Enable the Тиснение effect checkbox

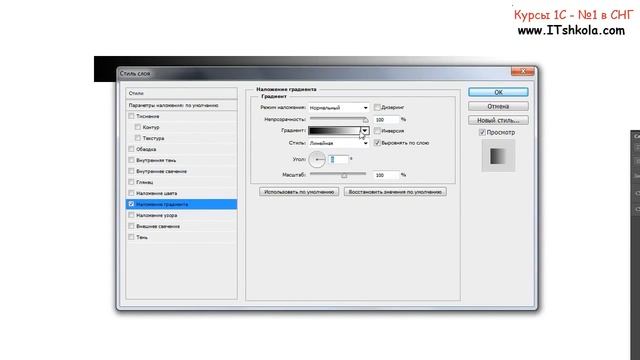(x=131, y=116)
